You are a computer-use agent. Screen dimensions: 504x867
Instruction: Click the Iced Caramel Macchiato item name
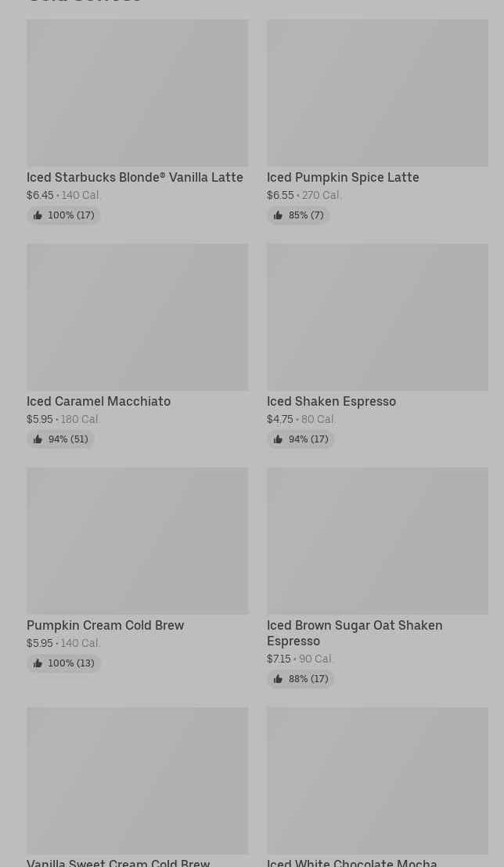(x=99, y=402)
